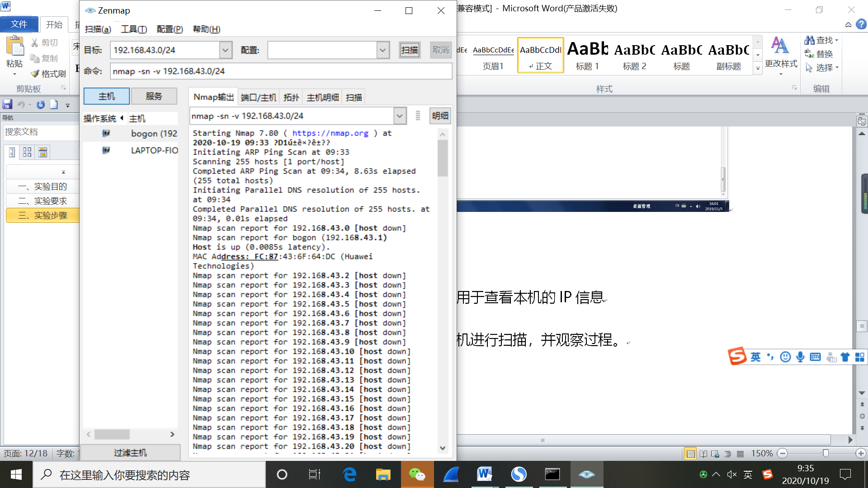Viewport: 868px width, 488px height.
Task: Open the nmap command output dropdown
Action: (400, 116)
